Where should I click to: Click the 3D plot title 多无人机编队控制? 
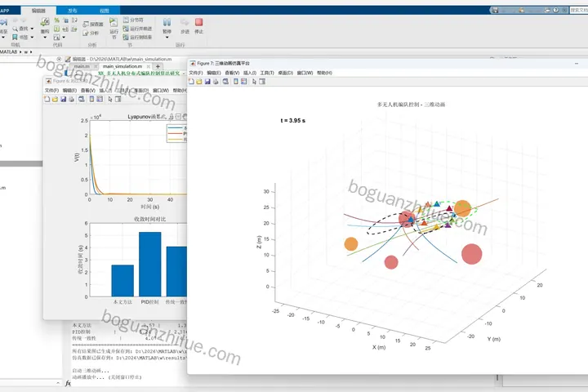click(x=411, y=105)
